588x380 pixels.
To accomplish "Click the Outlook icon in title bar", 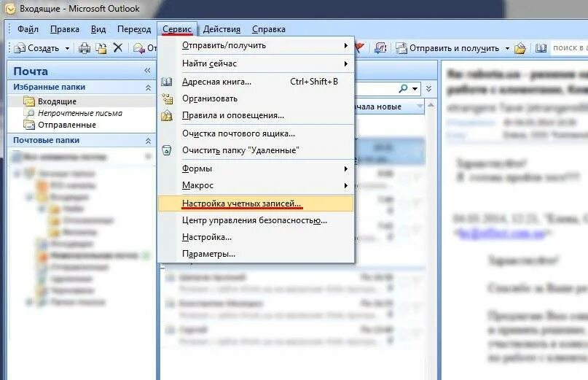I will (x=10, y=9).
